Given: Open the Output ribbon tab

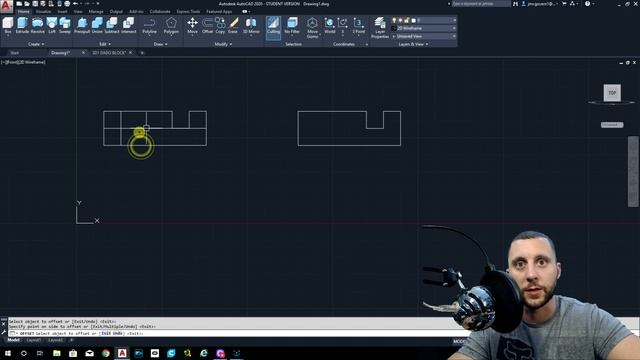Looking at the screenshot, I should click(x=116, y=11).
